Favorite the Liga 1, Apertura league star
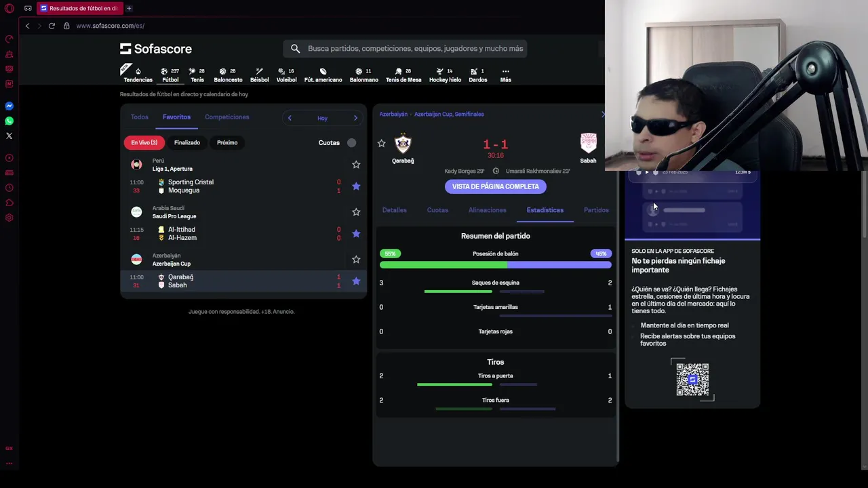The image size is (868, 488). click(356, 165)
